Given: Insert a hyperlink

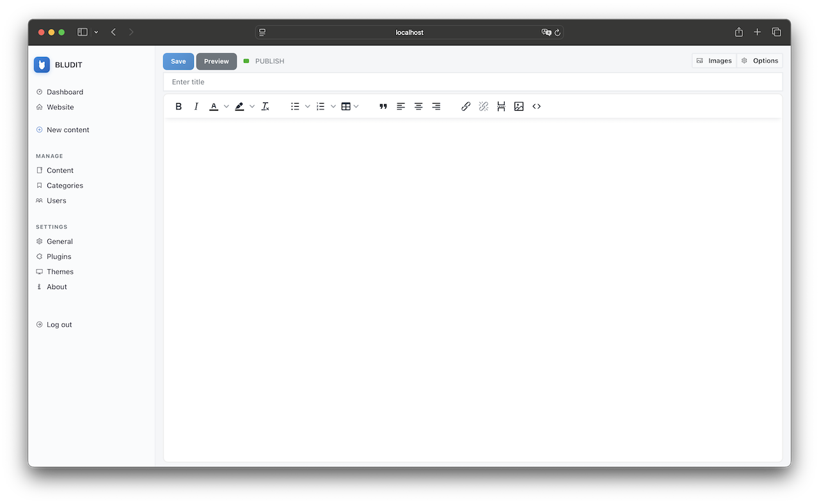Looking at the screenshot, I should 465,106.
